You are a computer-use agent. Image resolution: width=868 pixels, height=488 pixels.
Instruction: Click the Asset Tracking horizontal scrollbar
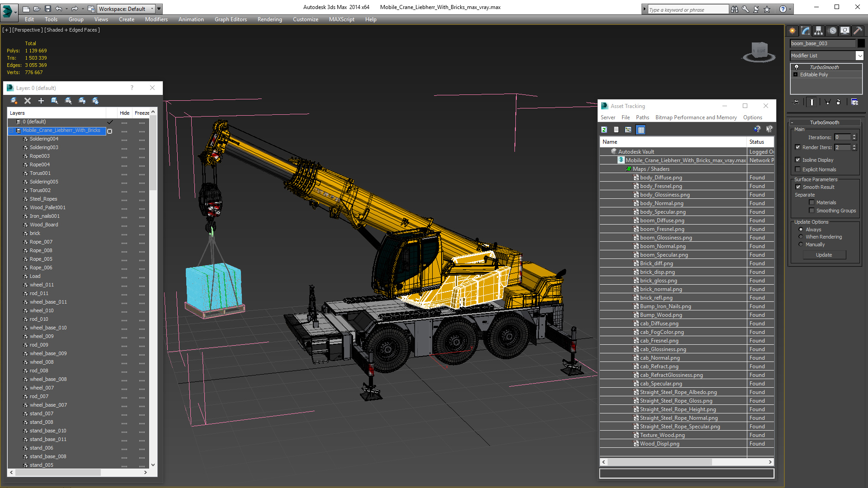point(687,462)
